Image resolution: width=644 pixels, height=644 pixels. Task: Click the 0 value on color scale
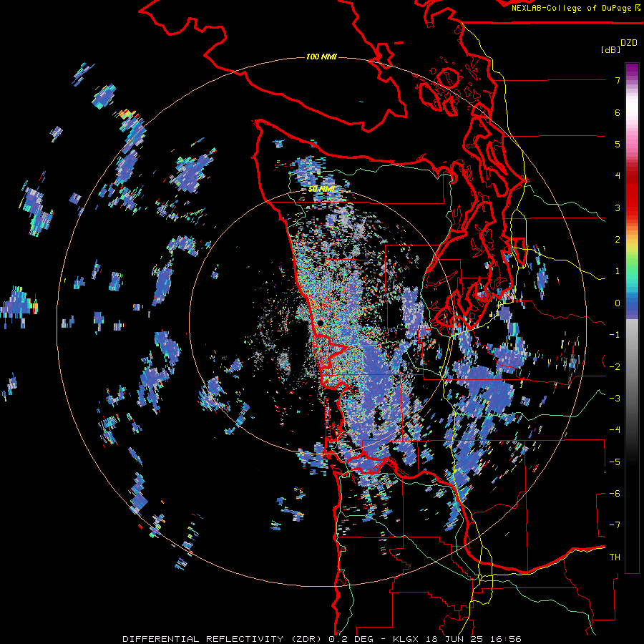click(x=618, y=303)
